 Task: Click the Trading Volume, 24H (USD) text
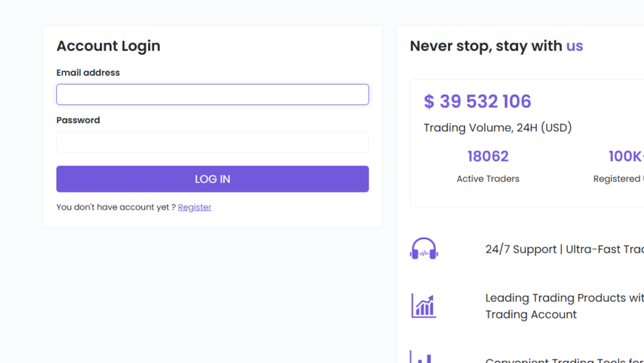497,127
